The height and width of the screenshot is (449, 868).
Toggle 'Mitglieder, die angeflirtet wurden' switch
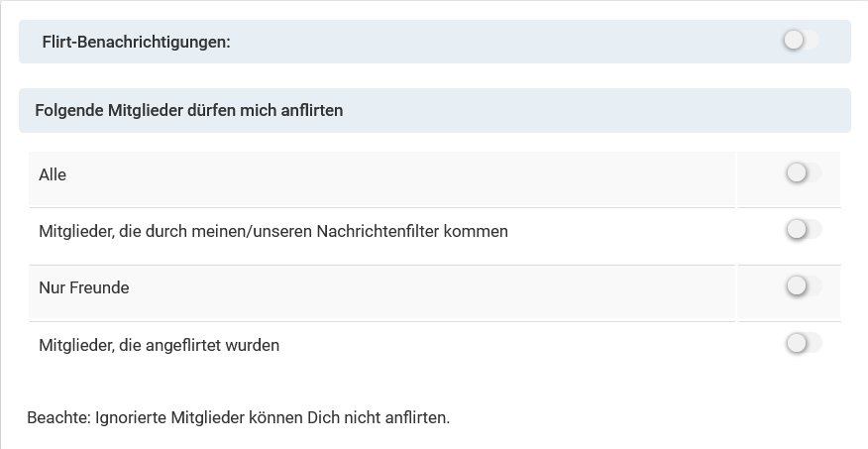(x=803, y=344)
